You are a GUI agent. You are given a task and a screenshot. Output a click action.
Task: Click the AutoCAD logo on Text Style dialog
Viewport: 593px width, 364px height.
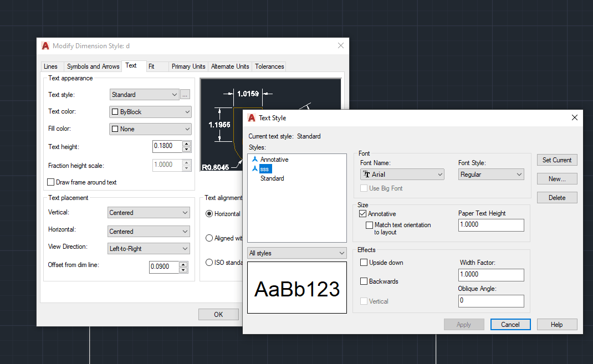[253, 118]
